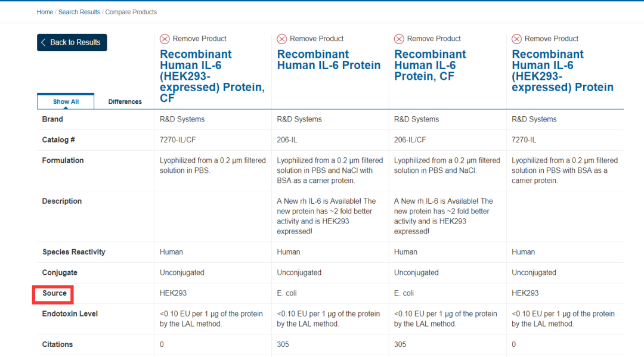644x357 pixels.
Task: Click the Formulation row label
Action: pos(63,160)
